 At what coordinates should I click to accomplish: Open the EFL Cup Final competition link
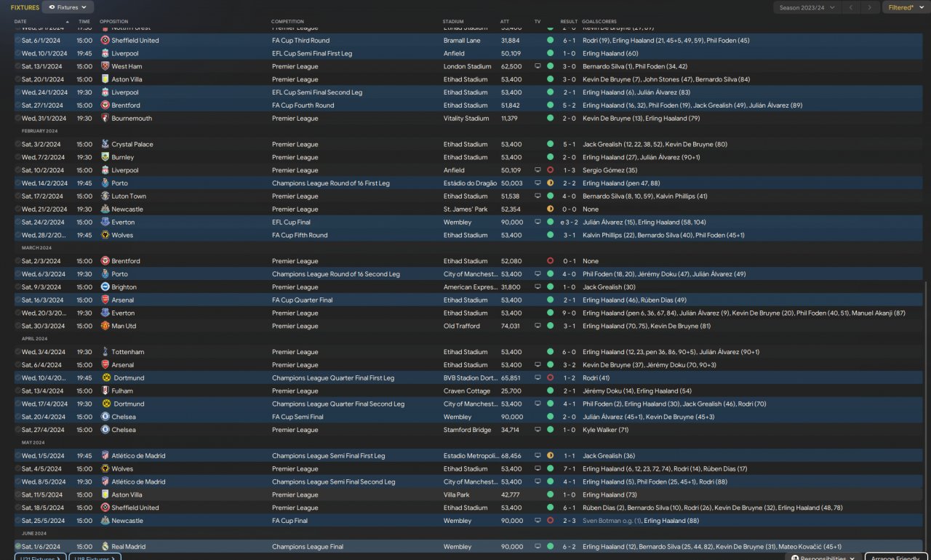291,223
